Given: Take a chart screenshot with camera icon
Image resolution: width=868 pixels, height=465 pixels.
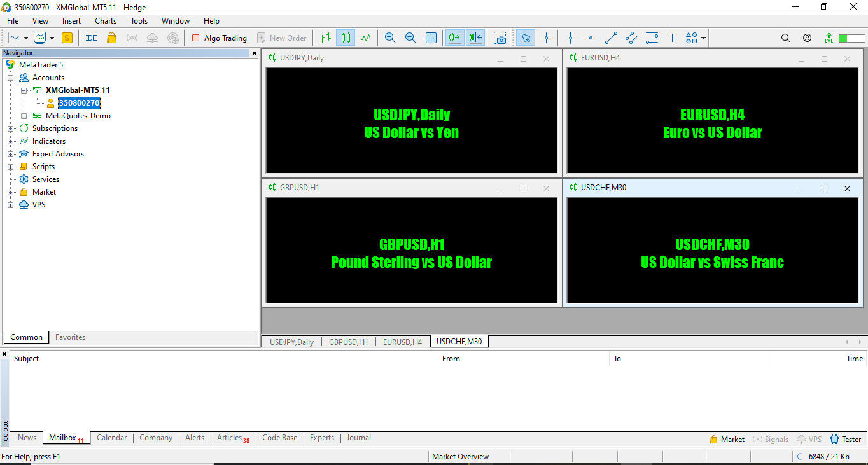Looking at the screenshot, I should [x=500, y=38].
